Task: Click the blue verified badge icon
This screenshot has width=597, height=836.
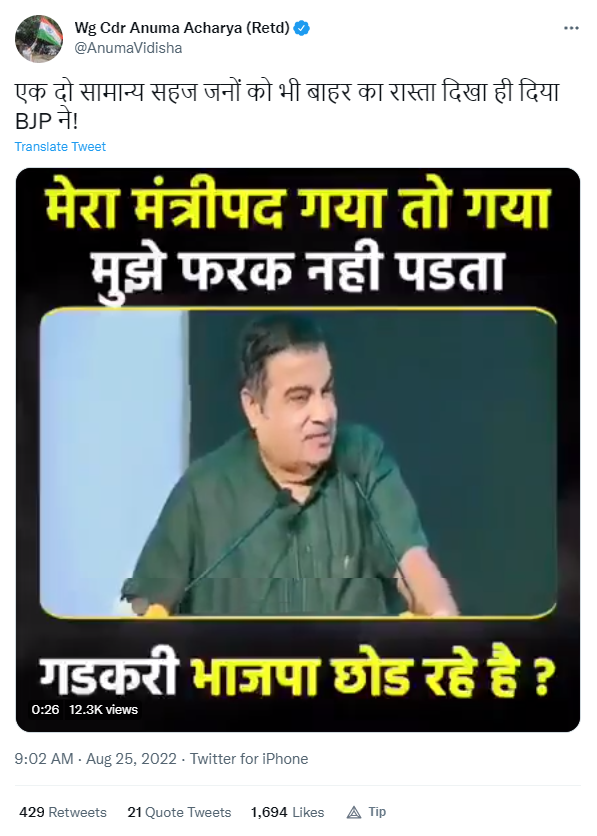Action: point(302,28)
